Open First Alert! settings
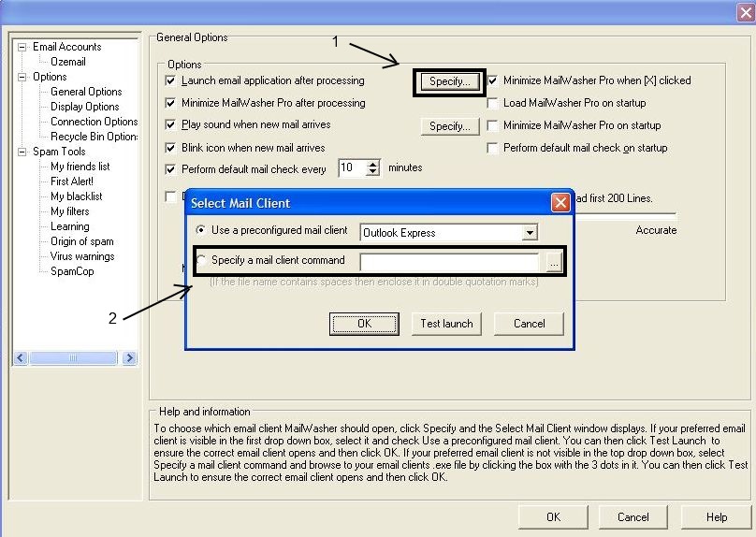 click(x=72, y=181)
